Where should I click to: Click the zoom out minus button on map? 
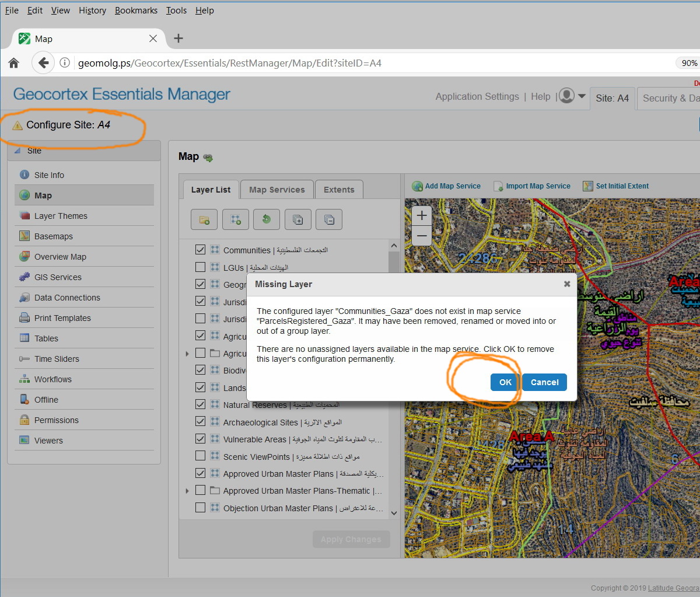point(421,236)
